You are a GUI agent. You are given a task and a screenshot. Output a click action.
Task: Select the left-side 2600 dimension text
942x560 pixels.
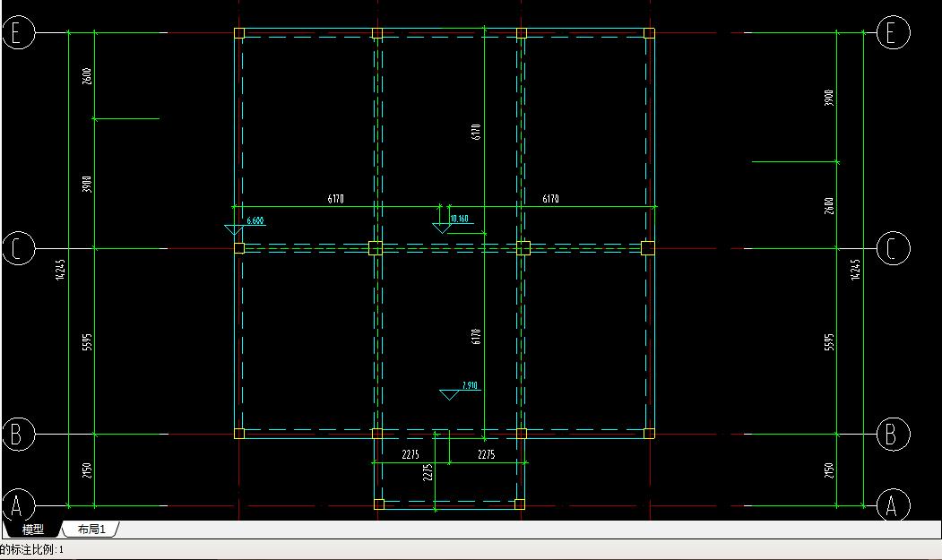(87, 76)
